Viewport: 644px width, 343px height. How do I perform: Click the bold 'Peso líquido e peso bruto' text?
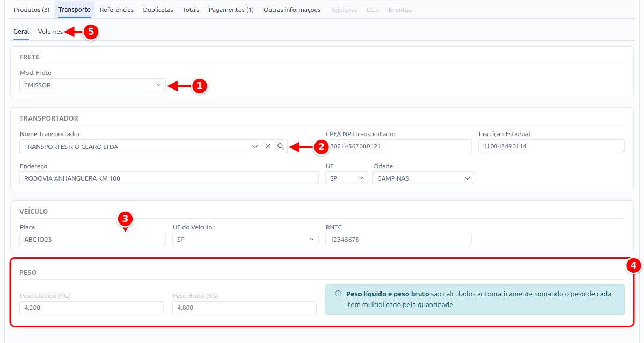tap(387, 294)
